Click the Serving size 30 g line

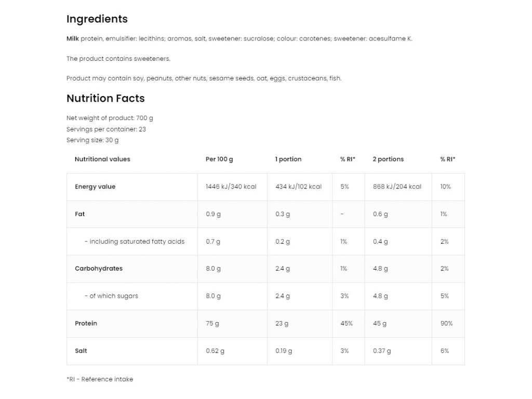[92, 140]
